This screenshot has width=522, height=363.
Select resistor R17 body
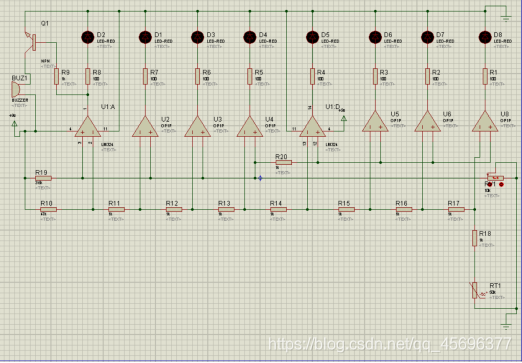click(x=456, y=209)
